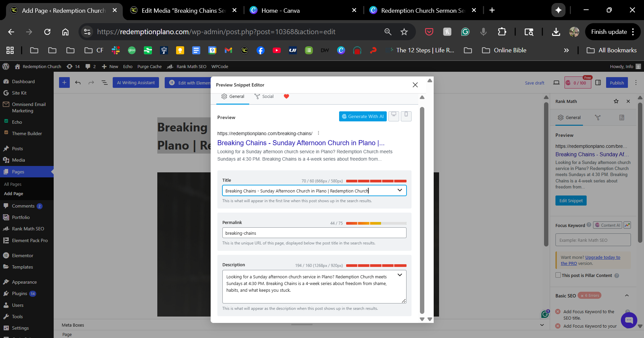Check the This post is Pillar Content box

tap(558, 275)
